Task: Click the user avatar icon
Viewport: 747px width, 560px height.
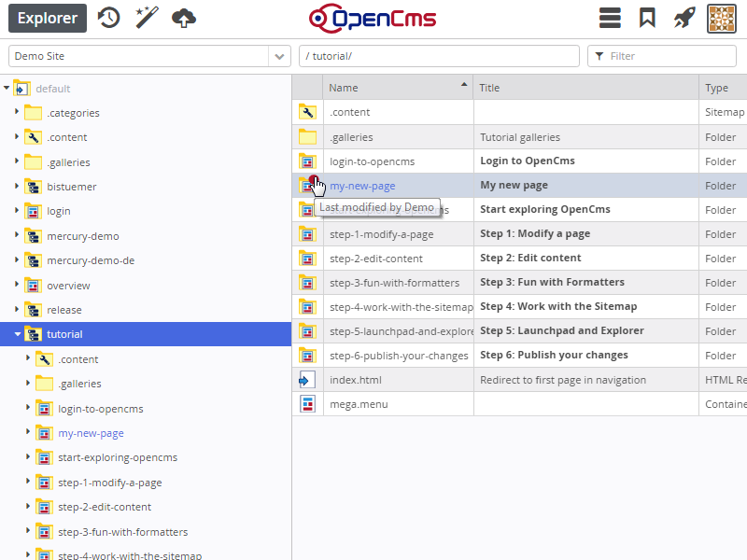Action: coord(722,19)
